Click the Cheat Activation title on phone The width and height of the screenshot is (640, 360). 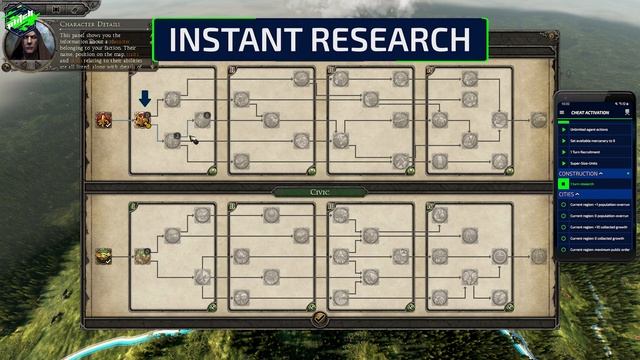[590, 113]
